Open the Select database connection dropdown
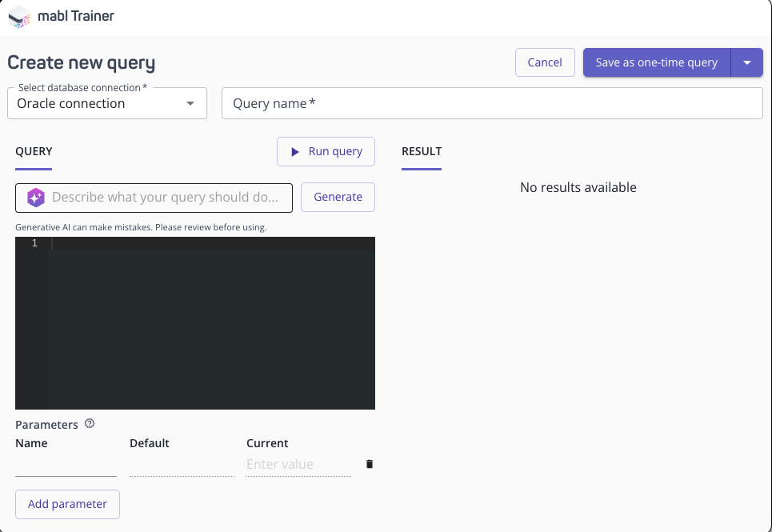 pyautogui.click(x=190, y=102)
